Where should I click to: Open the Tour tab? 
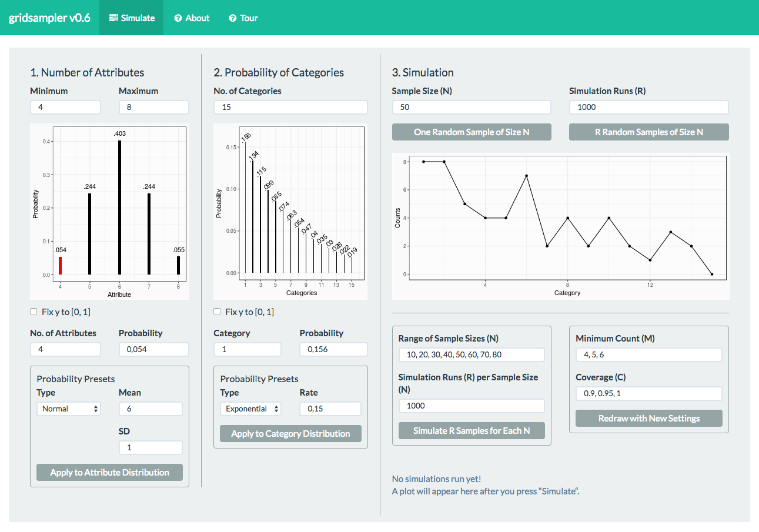click(x=243, y=18)
